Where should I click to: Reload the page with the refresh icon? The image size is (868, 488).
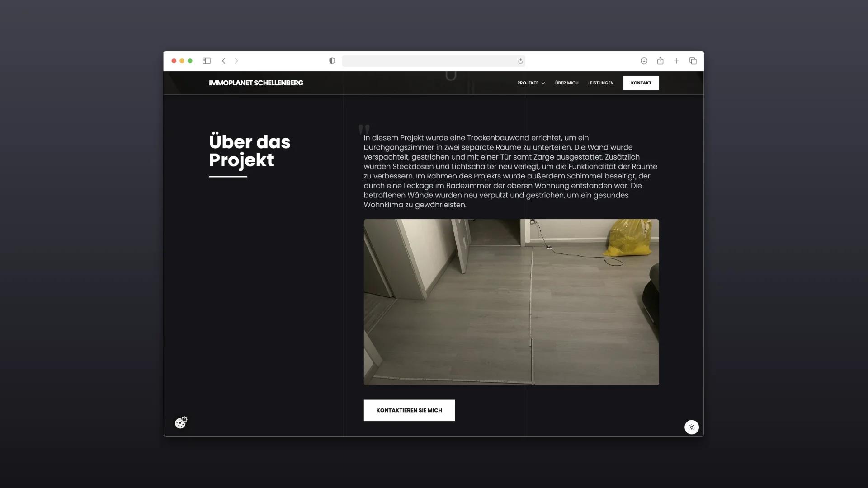tap(520, 61)
